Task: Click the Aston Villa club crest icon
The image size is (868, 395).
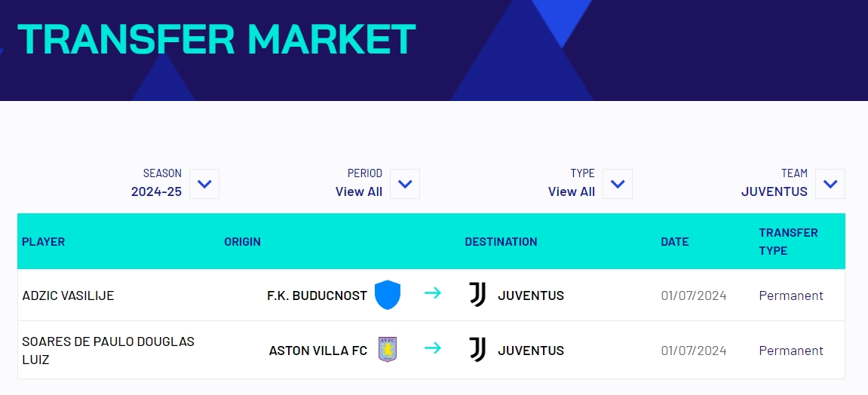Action: point(388,350)
